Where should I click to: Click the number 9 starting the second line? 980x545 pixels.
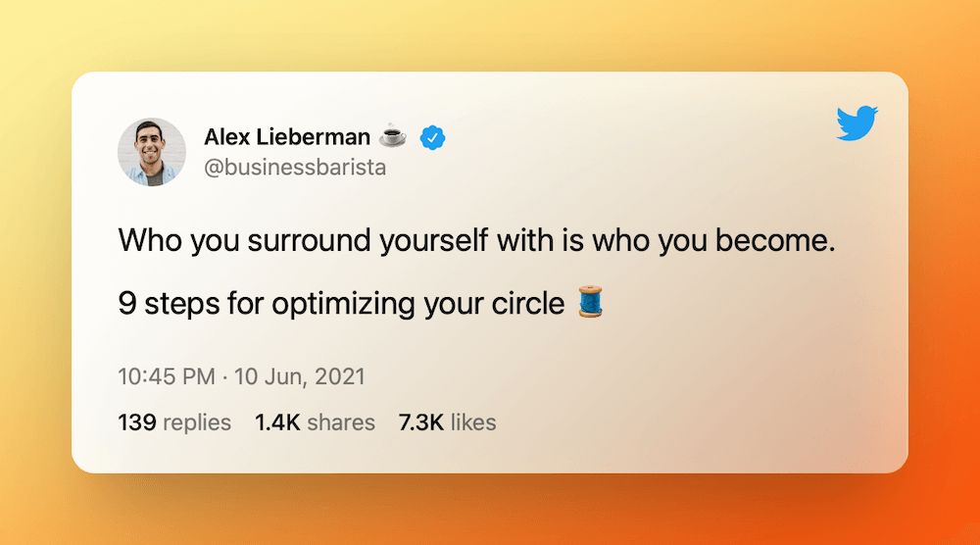click(126, 304)
